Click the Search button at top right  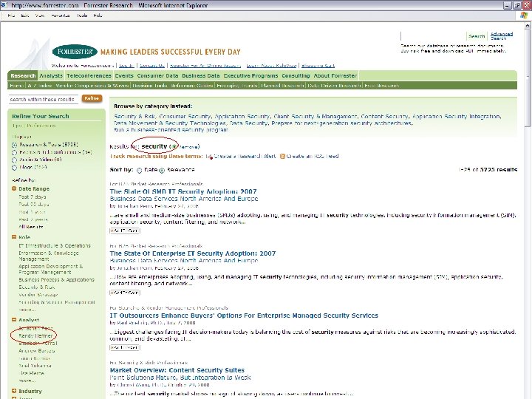click(477, 36)
